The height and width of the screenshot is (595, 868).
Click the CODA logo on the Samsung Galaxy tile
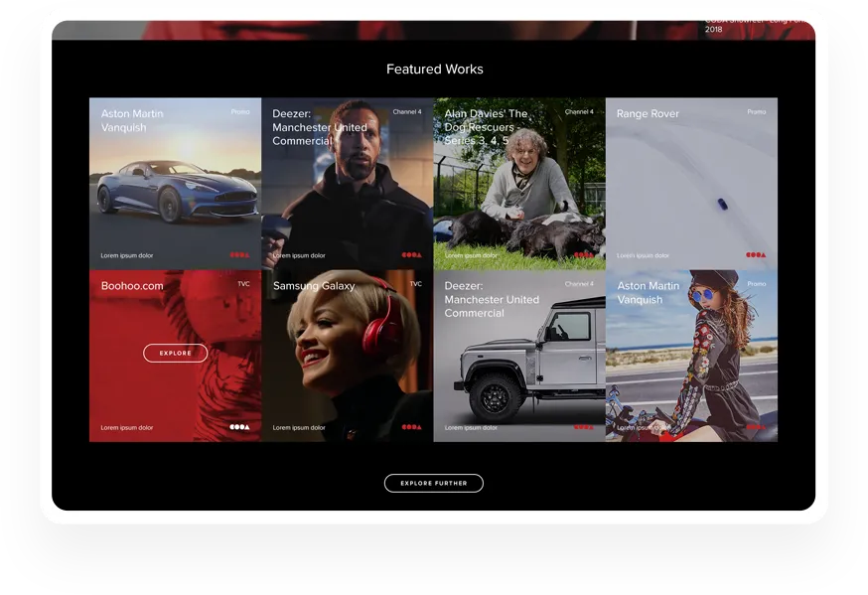click(x=411, y=427)
